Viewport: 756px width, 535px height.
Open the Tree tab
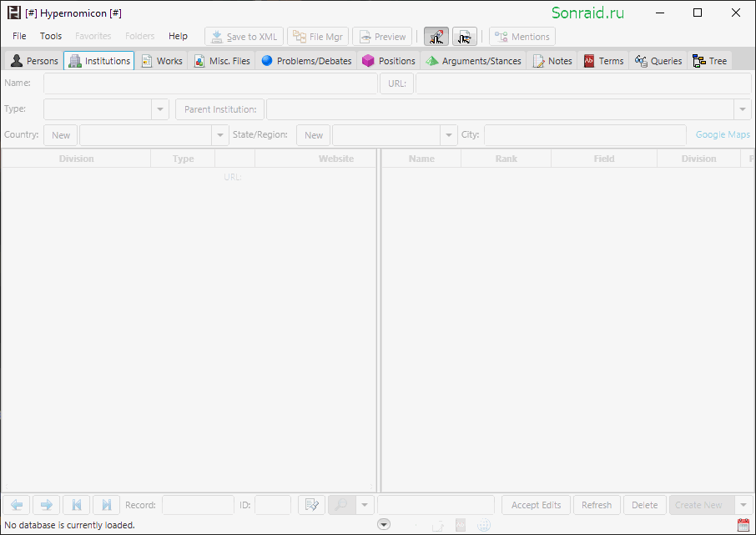pyautogui.click(x=710, y=61)
